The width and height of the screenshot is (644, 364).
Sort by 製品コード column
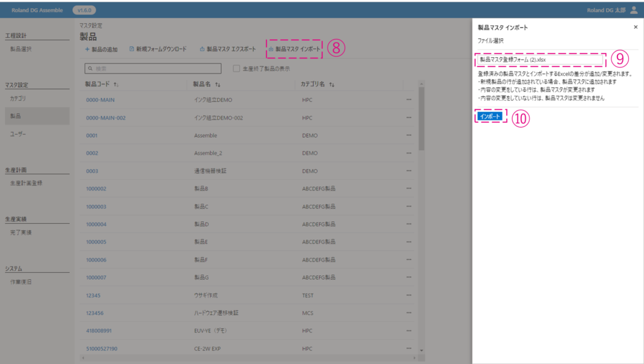pos(116,84)
